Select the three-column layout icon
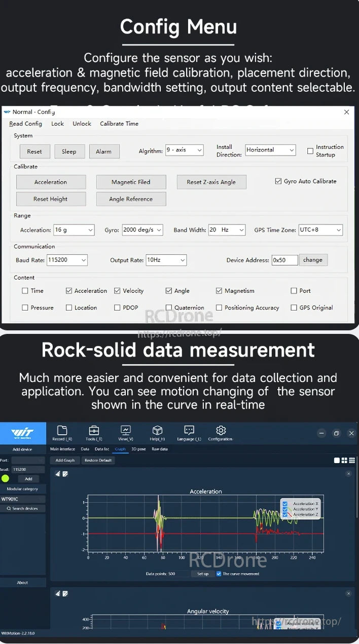 pos(352,461)
